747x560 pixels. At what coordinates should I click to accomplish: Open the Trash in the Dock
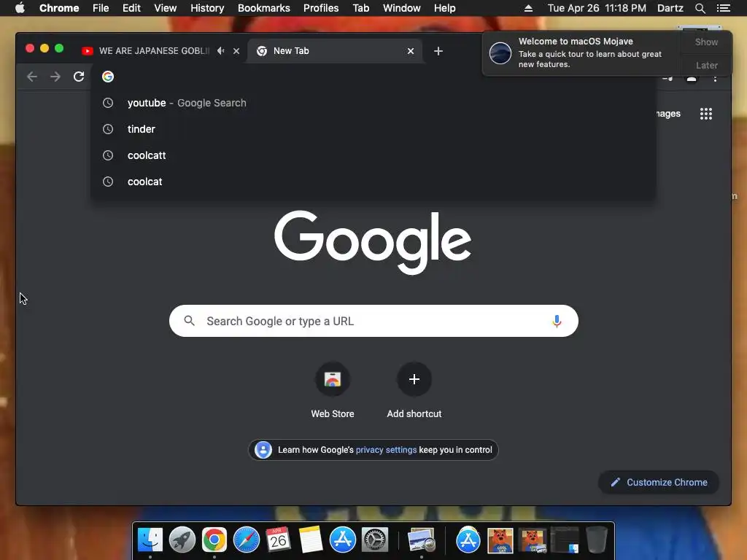pyautogui.click(x=597, y=540)
